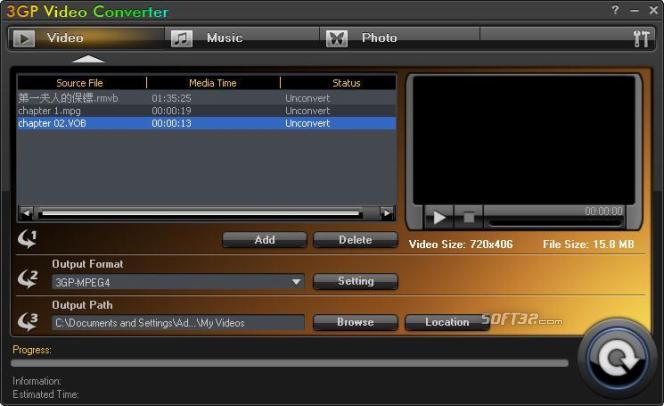Click the step 2 arrow icon

(28, 279)
